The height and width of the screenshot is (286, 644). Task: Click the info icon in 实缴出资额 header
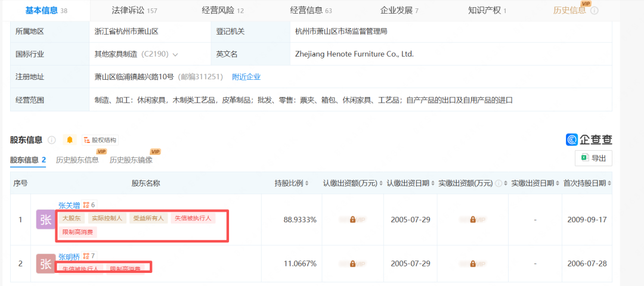click(498, 184)
